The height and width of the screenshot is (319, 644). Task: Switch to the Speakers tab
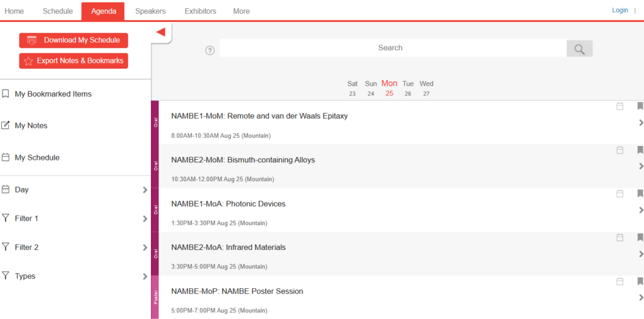(150, 11)
